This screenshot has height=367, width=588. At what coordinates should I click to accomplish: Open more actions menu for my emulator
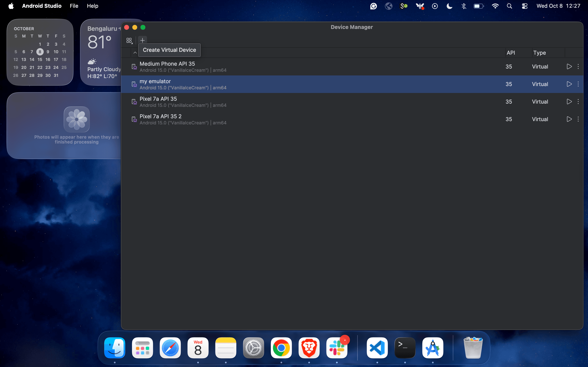578,84
